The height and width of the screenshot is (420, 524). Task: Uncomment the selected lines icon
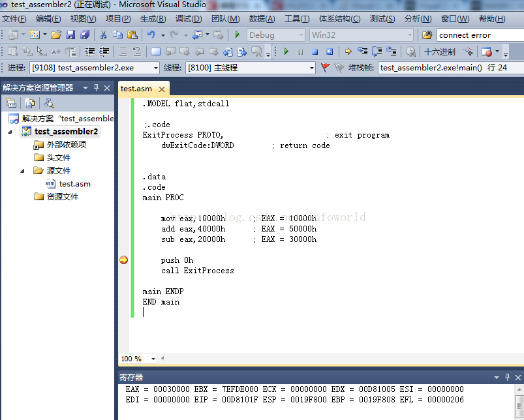coord(137,52)
